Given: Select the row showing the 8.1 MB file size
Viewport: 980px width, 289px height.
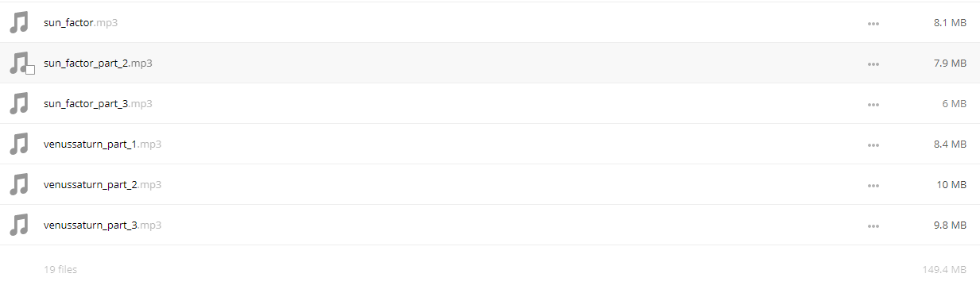Looking at the screenshot, I should [490, 22].
